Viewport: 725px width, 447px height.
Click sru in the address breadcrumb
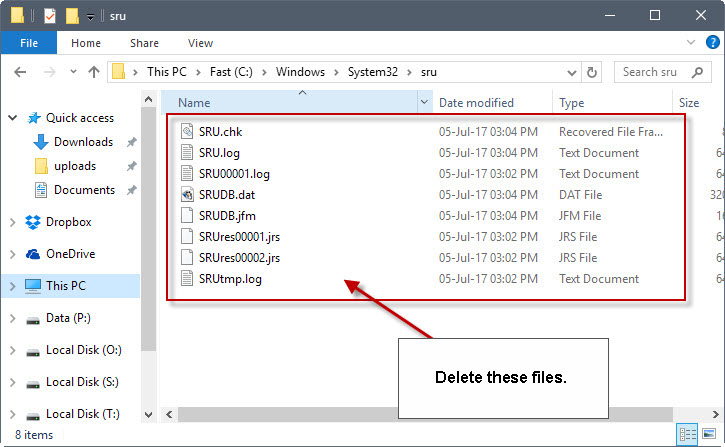click(x=429, y=72)
